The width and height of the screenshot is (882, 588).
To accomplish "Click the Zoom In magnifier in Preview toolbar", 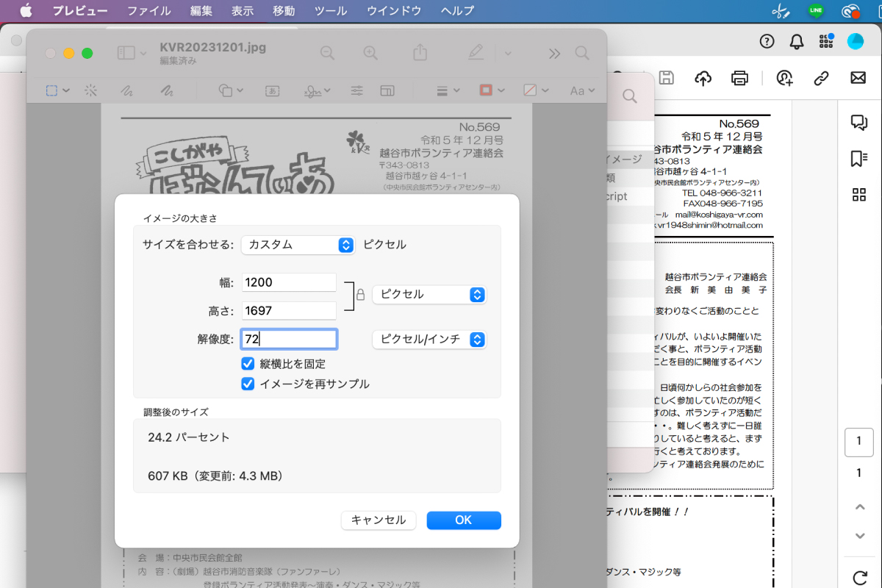I will 370,53.
